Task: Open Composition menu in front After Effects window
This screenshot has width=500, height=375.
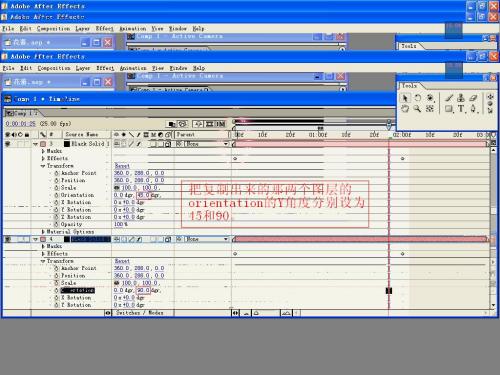Action: (x=54, y=68)
